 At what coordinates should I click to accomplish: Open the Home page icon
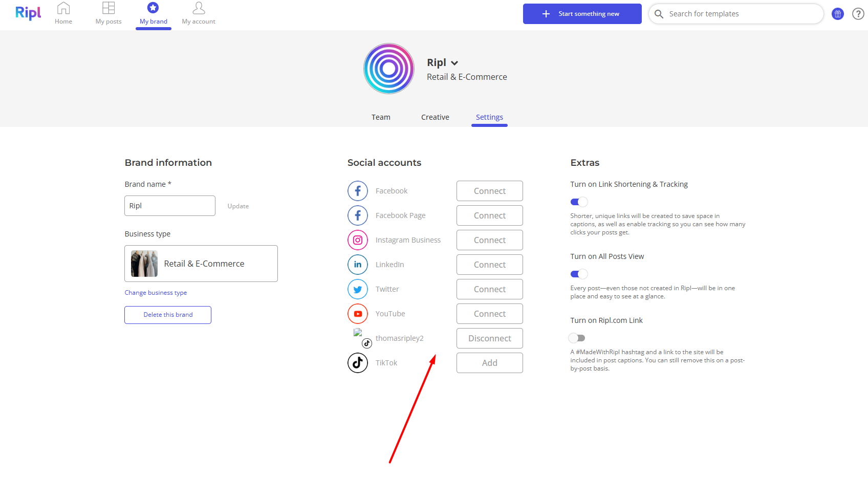63,8
